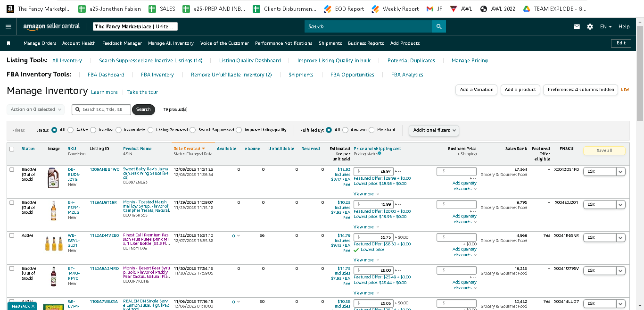Click the Date Created sort arrow
Viewport: 644px width, 310px height.
coord(204,149)
